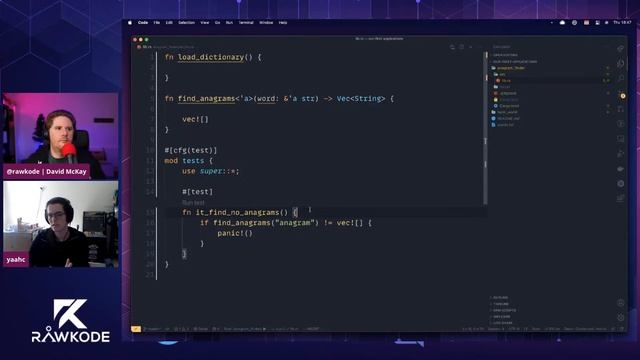
Task: Click the #[test] attribute line
Action: [197, 192]
